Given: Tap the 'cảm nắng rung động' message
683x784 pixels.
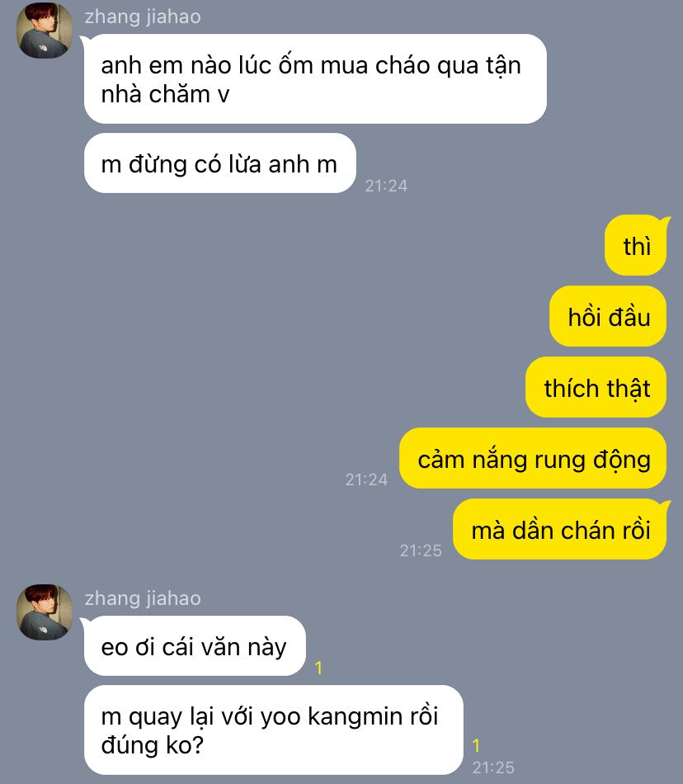Looking at the screenshot, I should coord(533,459).
